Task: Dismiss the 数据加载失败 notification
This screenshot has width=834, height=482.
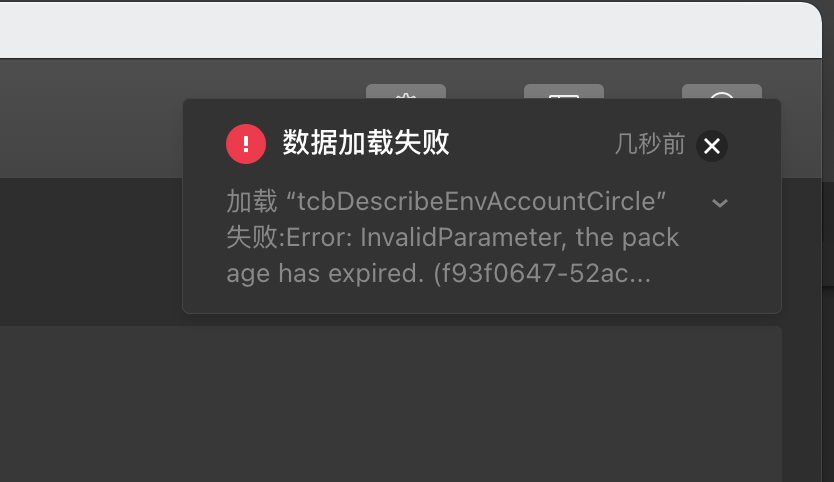Action: click(712, 146)
